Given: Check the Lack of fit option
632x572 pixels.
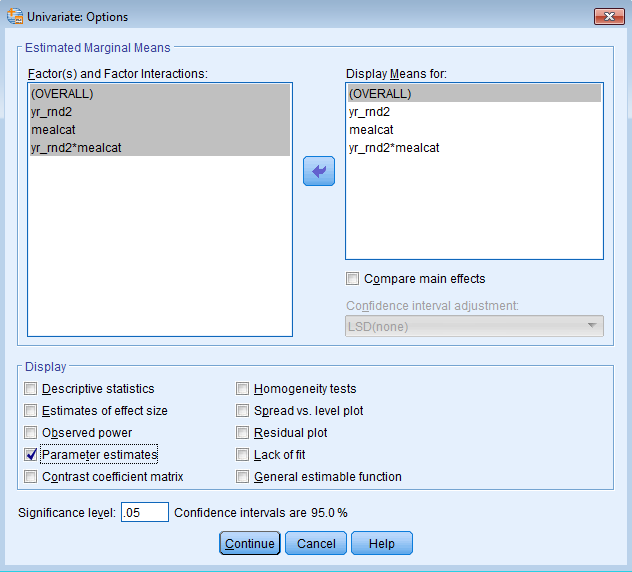Looking at the screenshot, I should point(243,455).
